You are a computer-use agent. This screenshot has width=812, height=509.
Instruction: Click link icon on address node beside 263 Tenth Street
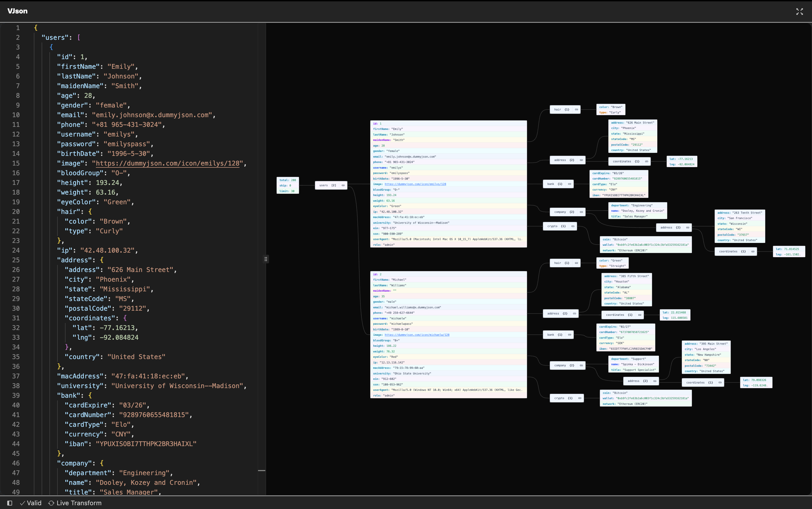688,228
